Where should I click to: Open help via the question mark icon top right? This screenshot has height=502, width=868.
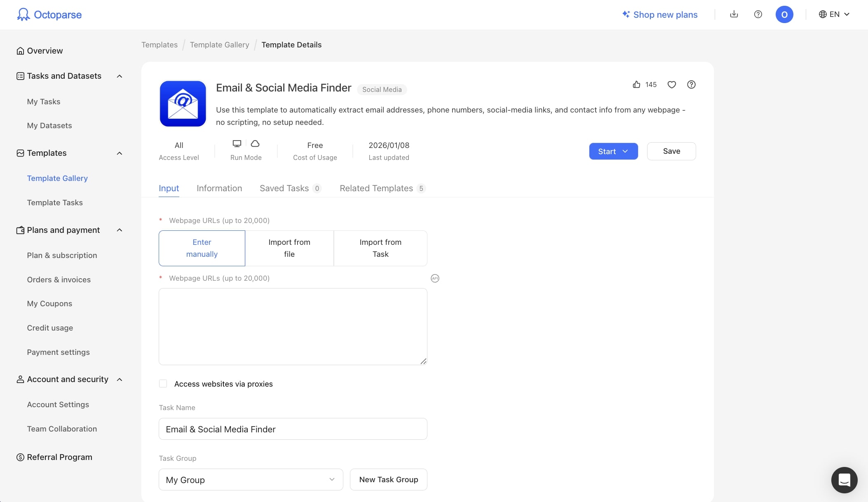click(758, 14)
